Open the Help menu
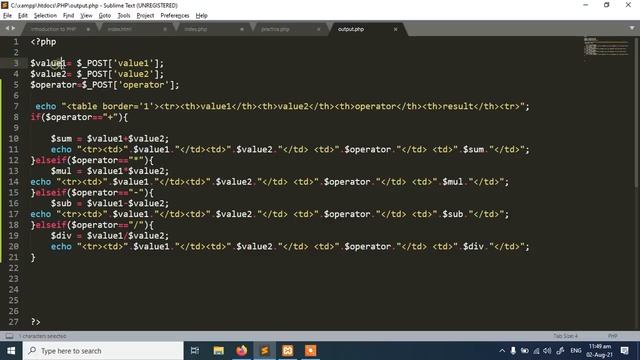This screenshot has height=360, width=640. point(201,16)
